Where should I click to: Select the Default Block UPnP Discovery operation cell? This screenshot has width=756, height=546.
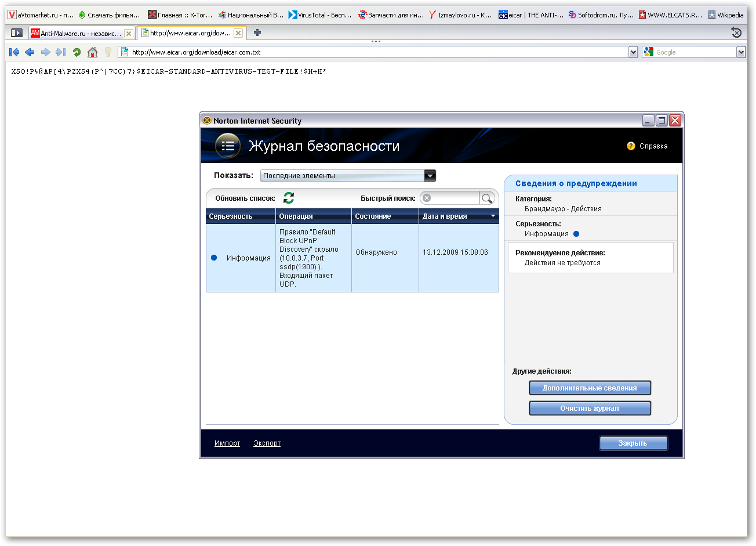314,258
